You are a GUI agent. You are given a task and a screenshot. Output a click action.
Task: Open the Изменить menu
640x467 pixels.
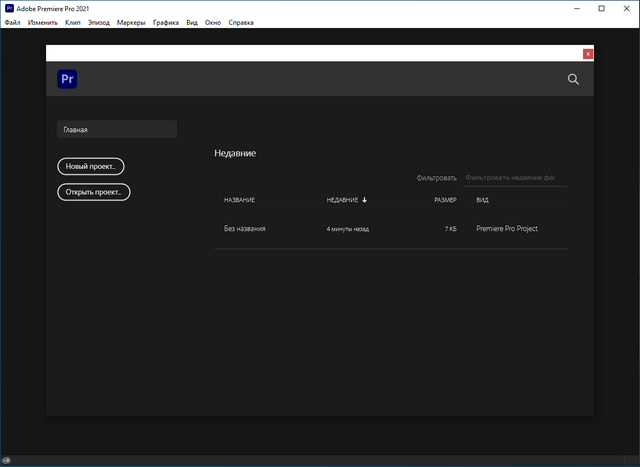coord(42,22)
